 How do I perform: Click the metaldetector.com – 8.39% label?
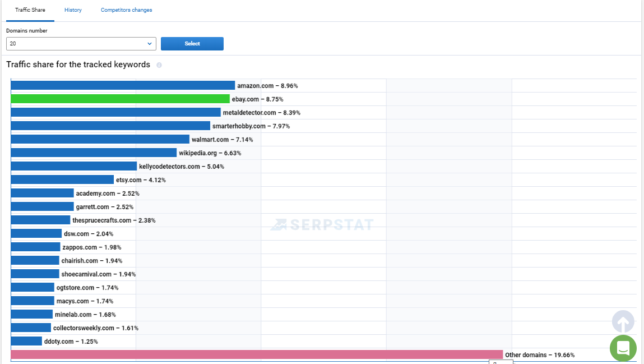click(262, 113)
